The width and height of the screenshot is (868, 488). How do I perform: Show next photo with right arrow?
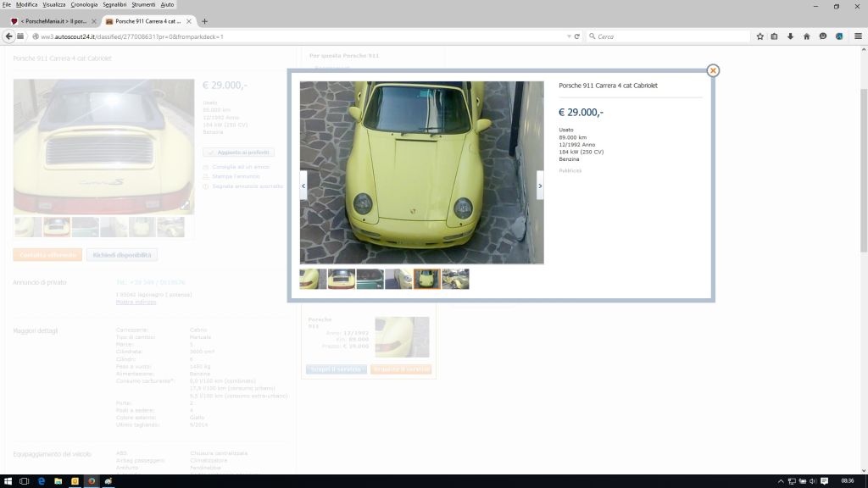(x=540, y=186)
